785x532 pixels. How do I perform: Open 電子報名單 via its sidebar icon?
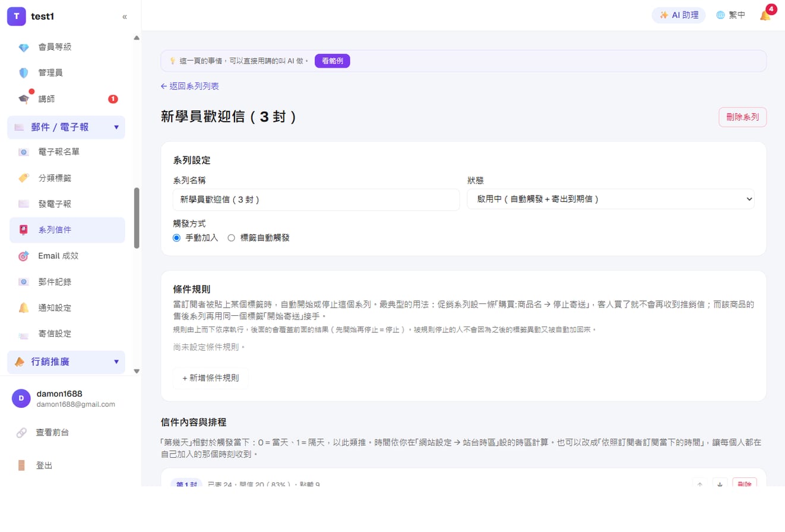point(24,152)
